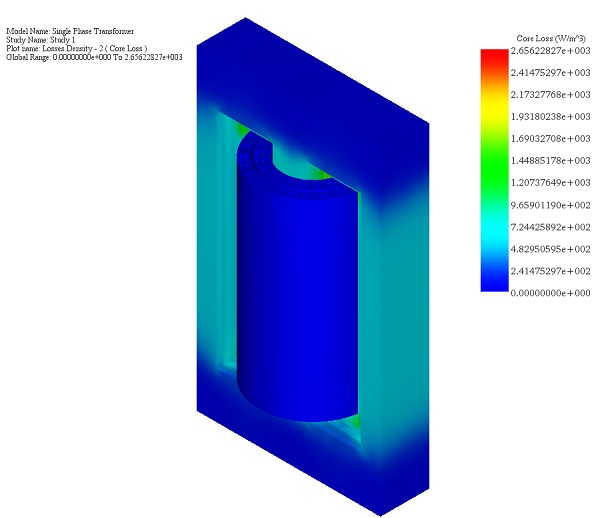Select the Model Name: Single Phase Transformer text
Screen dimensions: 600x518
(x=70, y=32)
